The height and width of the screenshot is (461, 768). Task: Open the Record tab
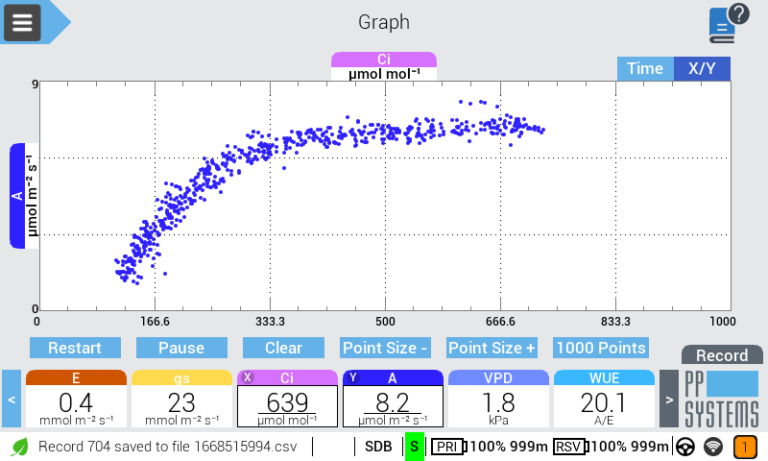pos(721,355)
